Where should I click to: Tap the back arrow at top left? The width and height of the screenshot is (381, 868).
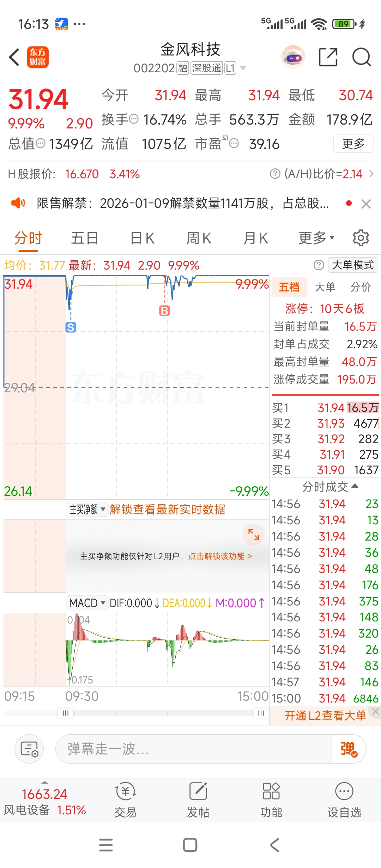[14, 57]
